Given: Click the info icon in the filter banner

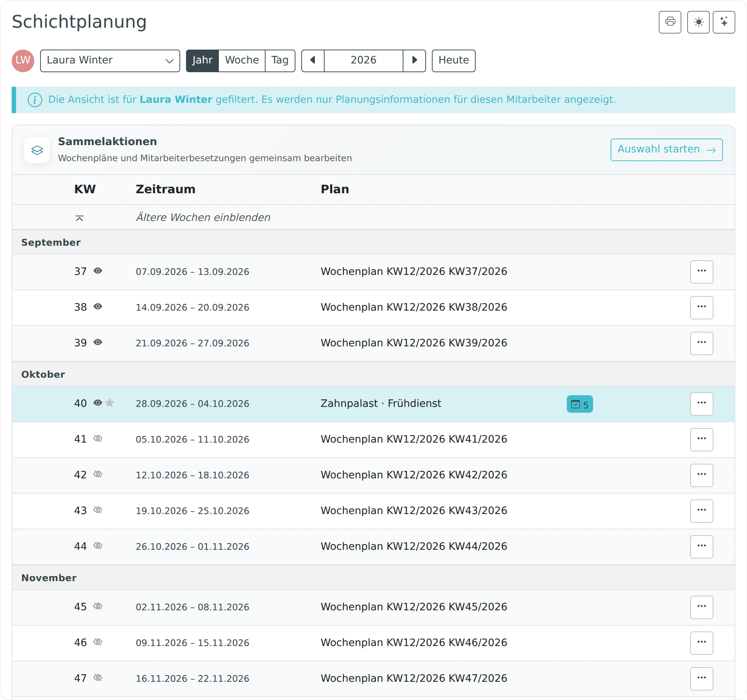Looking at the screenshot, I should [x=35, y=100].
